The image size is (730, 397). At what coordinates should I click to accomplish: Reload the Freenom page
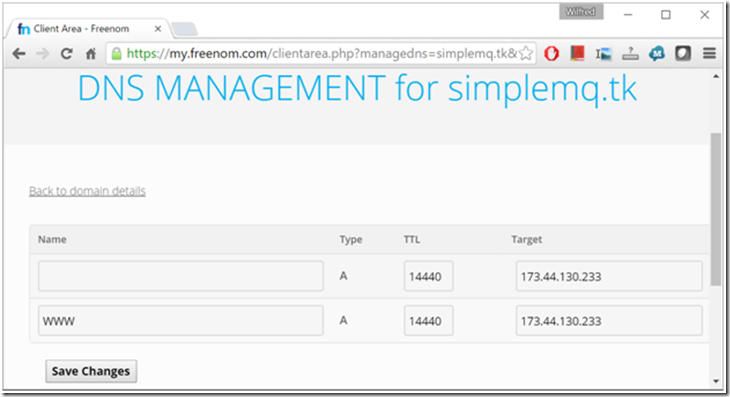[67, 54]
